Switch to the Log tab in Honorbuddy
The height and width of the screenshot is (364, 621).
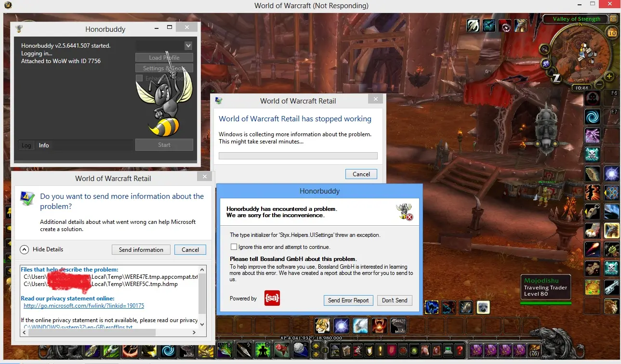tap(26, 145)
